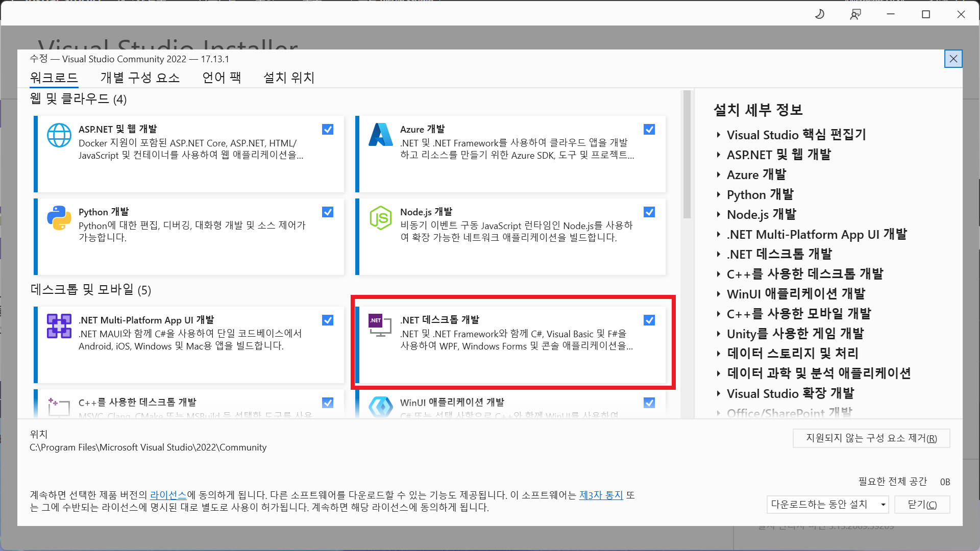
Task: Click 지원되지 않는 구성 요소 제거 button
Action: point(871,438)
